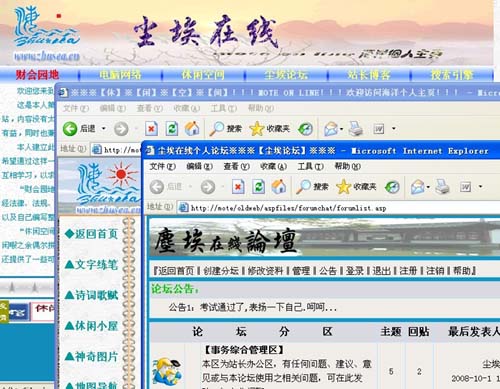Select the 财会园地 tab on main site
This screenshot has height=389, width=500.
[37, 75]
